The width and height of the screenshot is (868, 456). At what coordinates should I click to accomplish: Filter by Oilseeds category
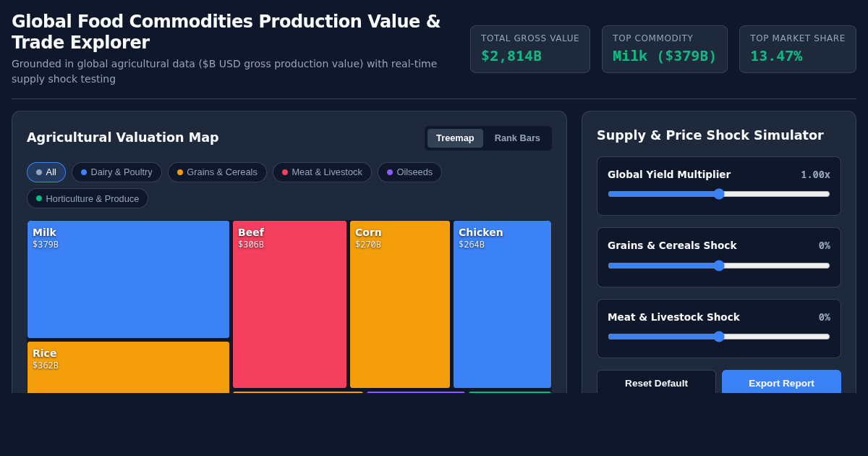(409, 172)
